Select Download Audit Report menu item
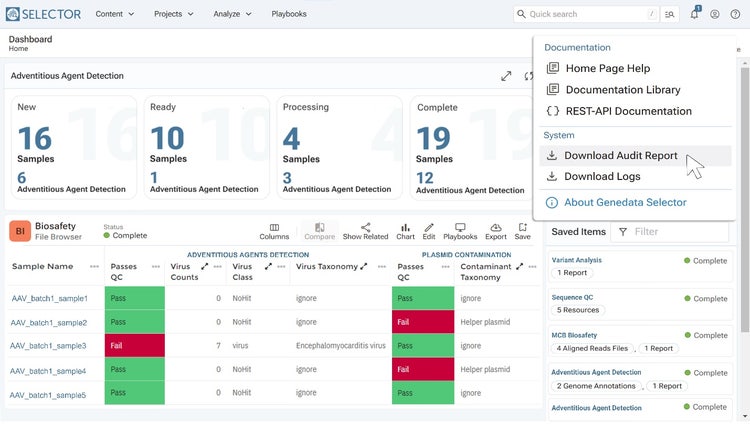 (620, 156)
